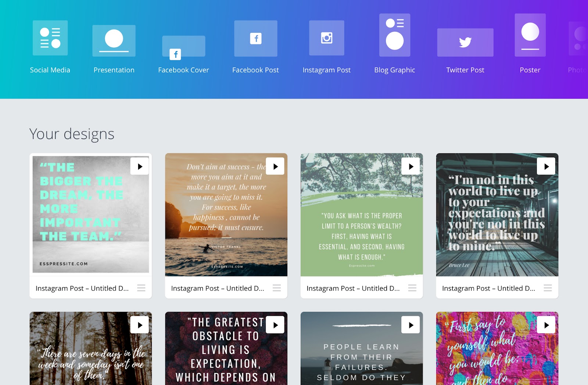Open options menu for Bruce Lee quote design

(548, 288)
